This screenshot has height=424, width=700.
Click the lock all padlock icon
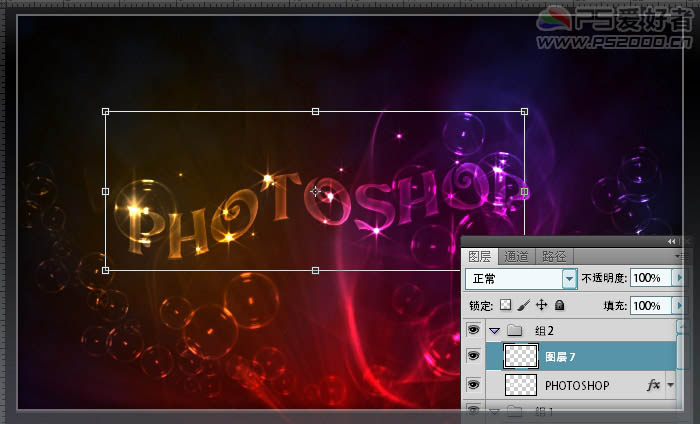pyautogui.click(x=559, y=305)
